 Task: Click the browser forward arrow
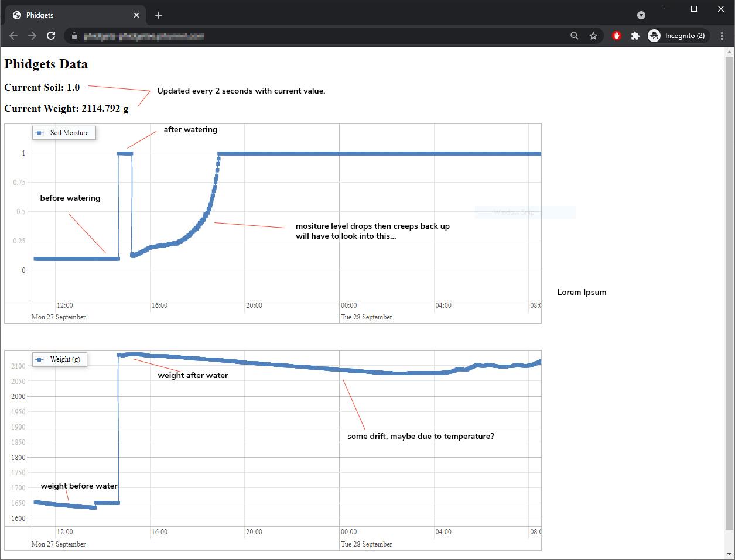coord(32,36)
